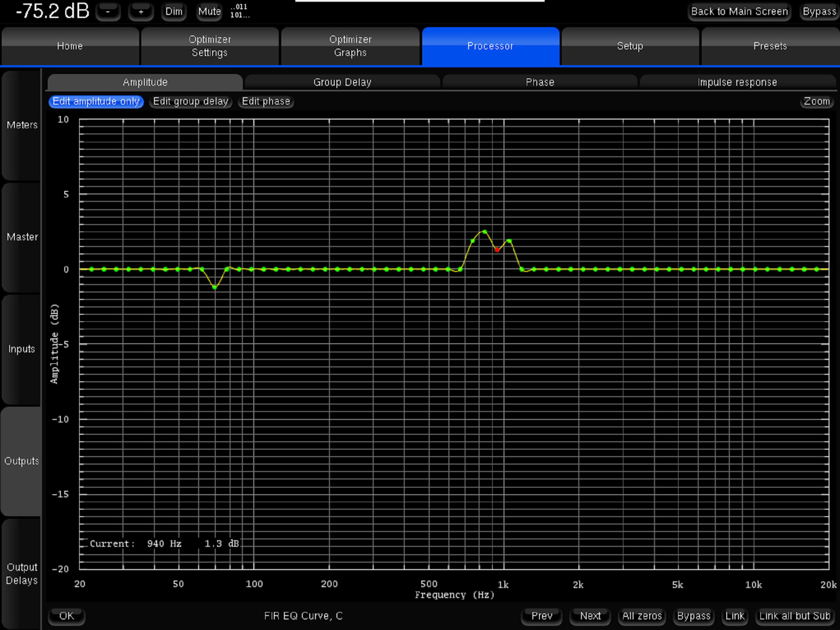The height and width of the screenshot is (630, 840).
Task: Open the Output Delays side tab
Action: (21, 574)
